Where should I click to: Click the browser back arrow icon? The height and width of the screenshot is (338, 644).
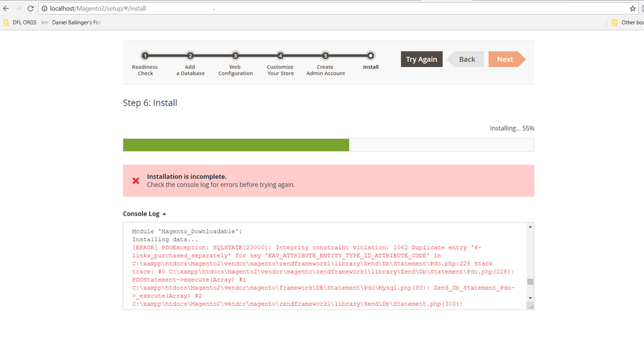[6, 8]
